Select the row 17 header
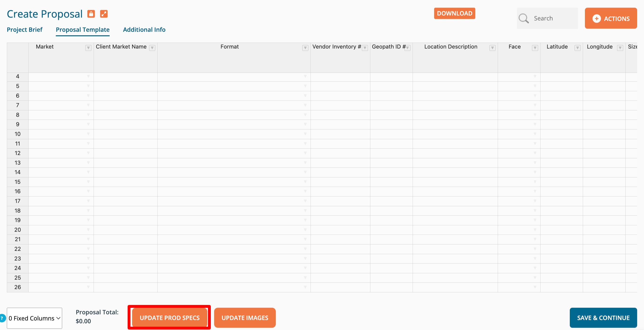The height and width of the screenshot is (330, 644). point(17,201)
